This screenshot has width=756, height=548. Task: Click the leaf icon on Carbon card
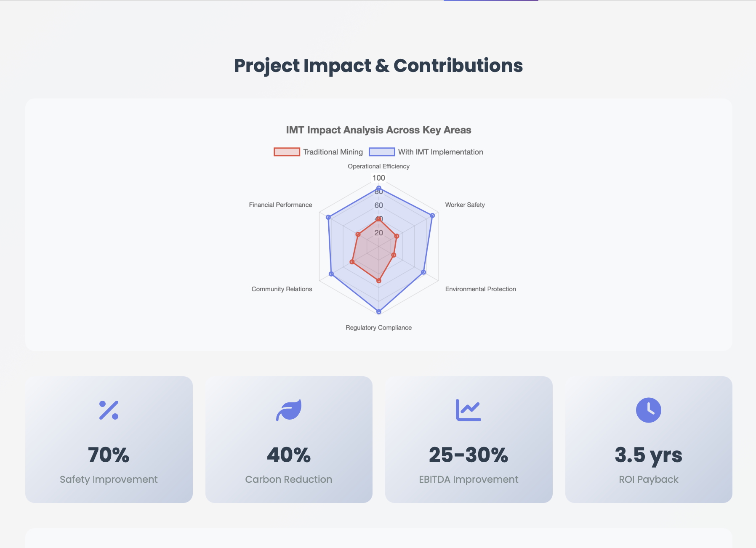(289, 410)
